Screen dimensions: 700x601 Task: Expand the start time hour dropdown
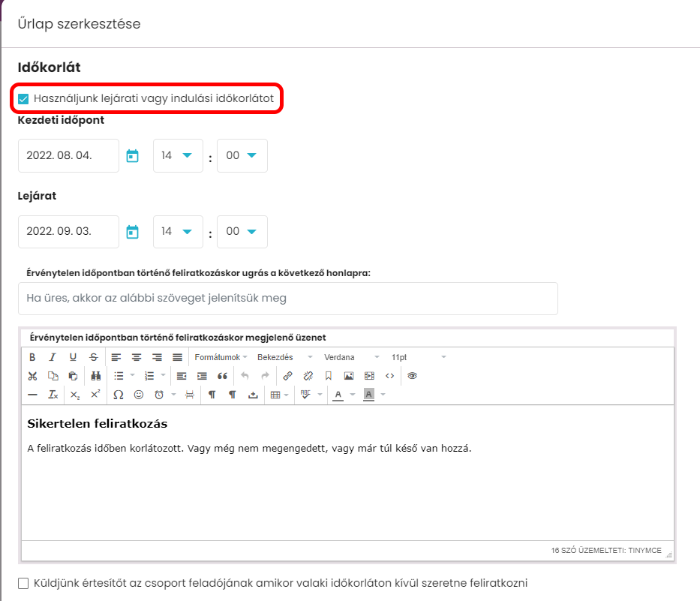pos(178,156)
